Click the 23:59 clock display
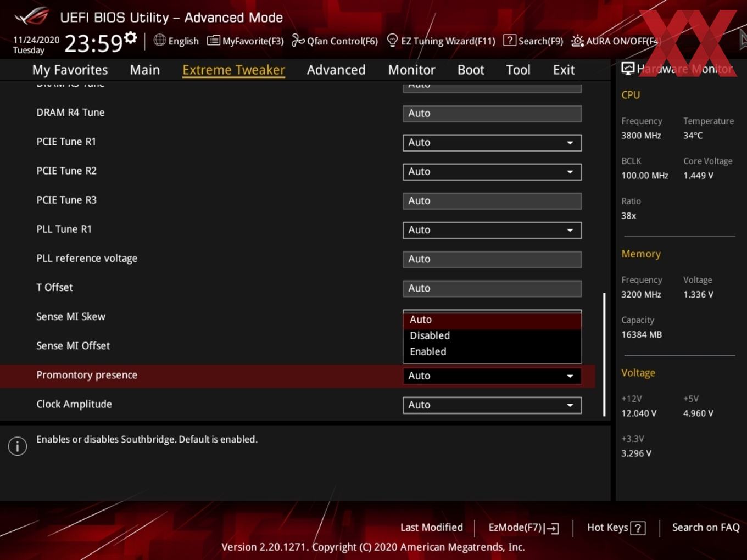The image size is (747, 560). [93, 43]
